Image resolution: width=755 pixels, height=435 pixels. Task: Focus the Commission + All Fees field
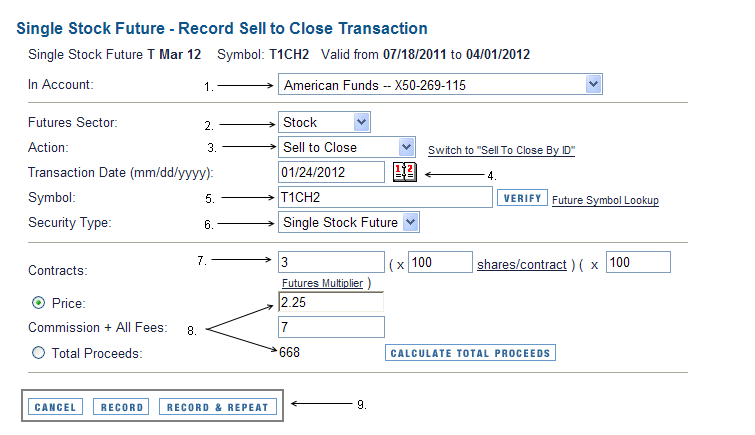pyautogui.click(x=331, y=327)
